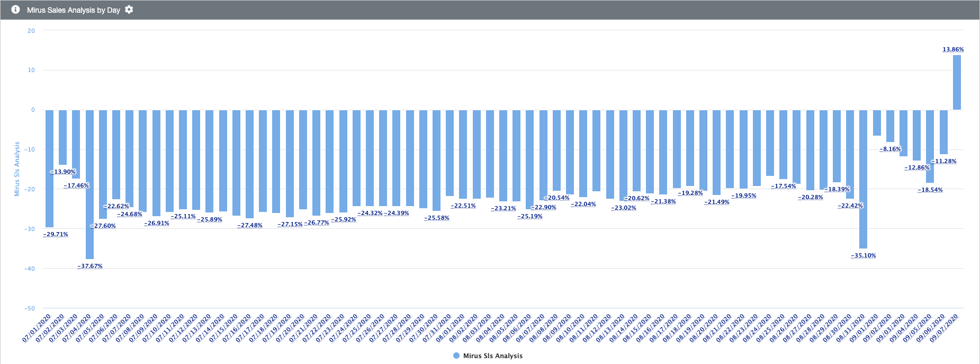The width and height of the screenshot is (980, 364).
Task: Click the 13.86% data label
Action: click(953, 49)
